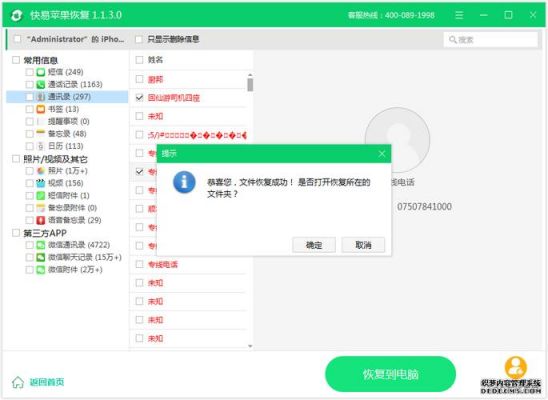This screenshot has width=548, height=400.
Task: Click the 日历 (113) calendar icon
Action: 41,146
